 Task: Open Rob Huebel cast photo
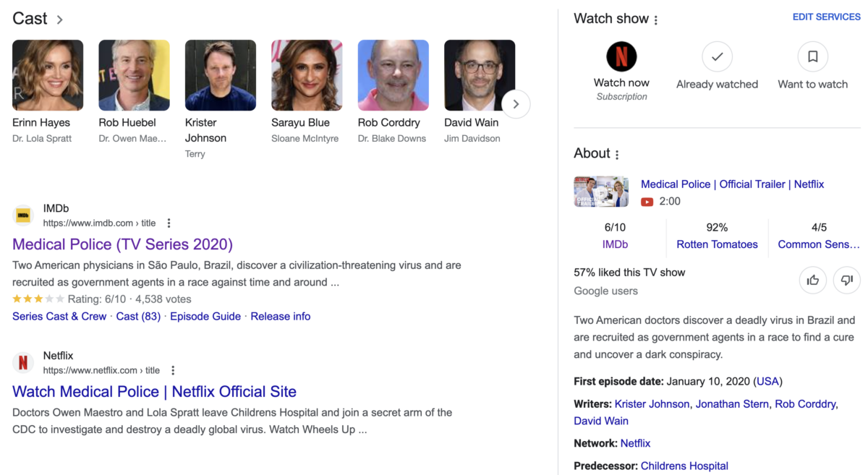tap(134, 75)
